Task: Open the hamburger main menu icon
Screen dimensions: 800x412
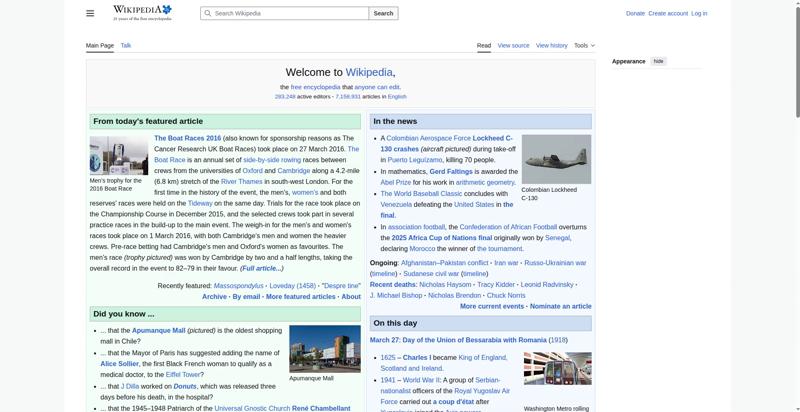Action: point(90,13)
